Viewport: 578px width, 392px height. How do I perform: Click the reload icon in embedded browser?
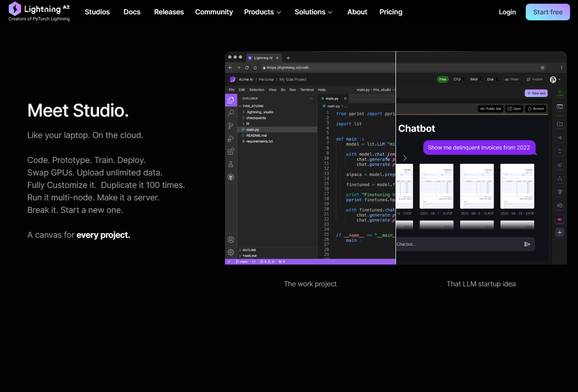(247, 67)
